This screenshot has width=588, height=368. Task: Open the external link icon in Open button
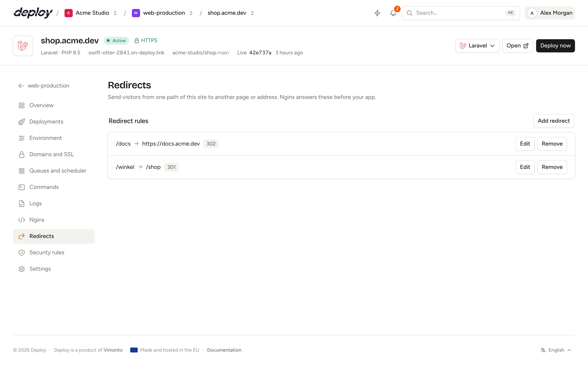[x=526, y=46]
